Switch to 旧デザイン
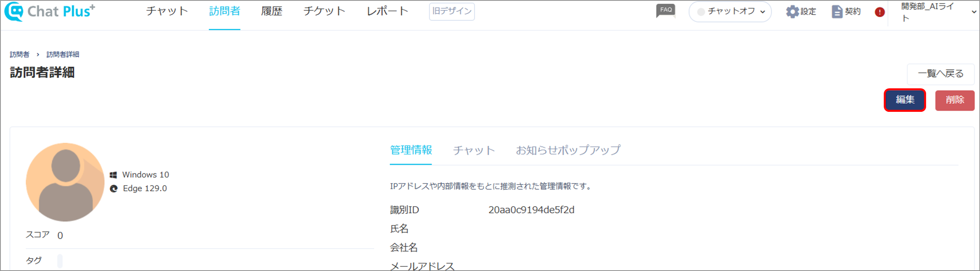The width and height of the screenshot is (980, 271). click(452, 11)
